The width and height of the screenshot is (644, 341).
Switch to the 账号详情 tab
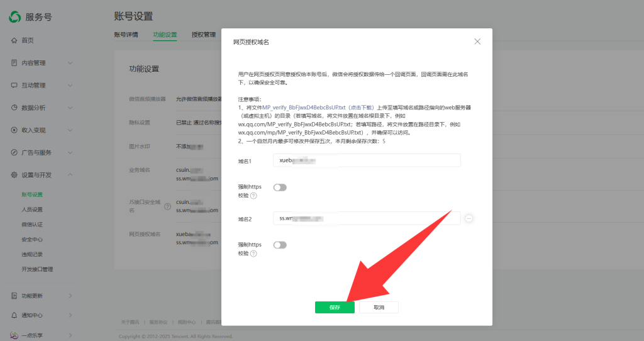pyautogui.click(x=126, y=35)
